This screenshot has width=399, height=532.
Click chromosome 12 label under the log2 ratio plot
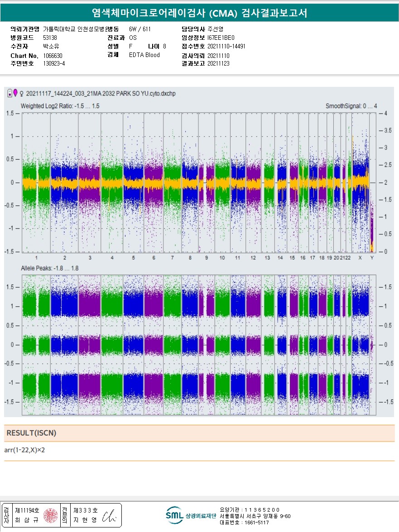pyautogui.click(x=253, y=258)
